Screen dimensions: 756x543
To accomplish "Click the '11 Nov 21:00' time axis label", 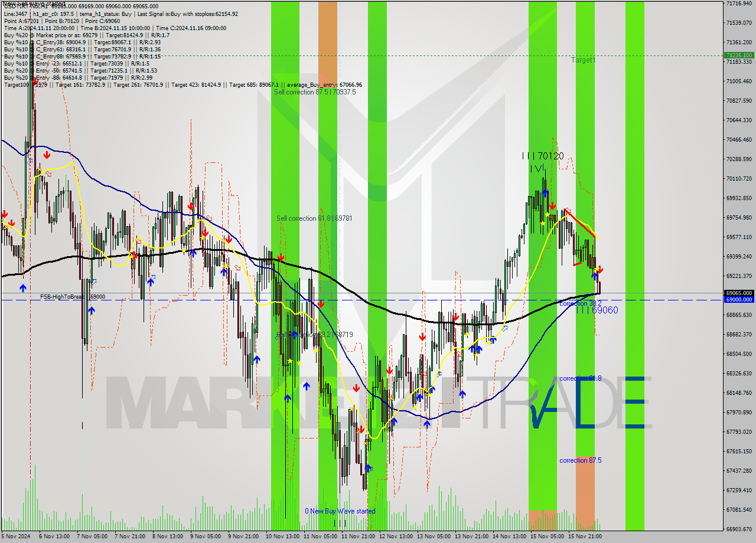I will 358,537.
